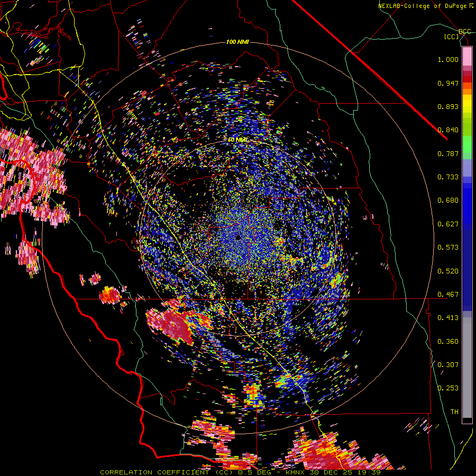Viewport: 476px width, 476px height.
Task: Click the 0.733 legend value
Action: point(448,177)
